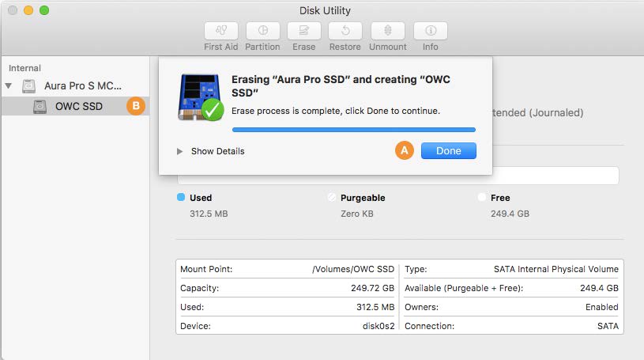This screenshot has width=644, height=360.
Task: Select OWC SSD volume in sidebar
Action: point(75,106)
